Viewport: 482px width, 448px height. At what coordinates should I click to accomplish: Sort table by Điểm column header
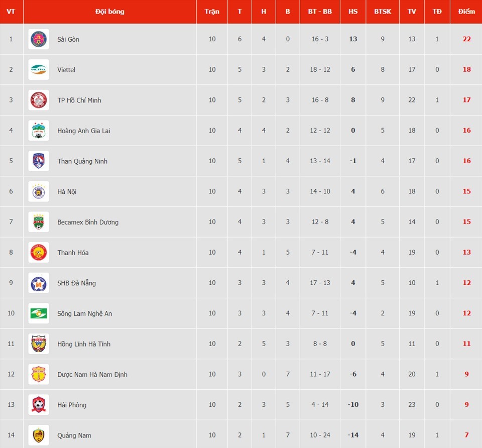[466, 12]
